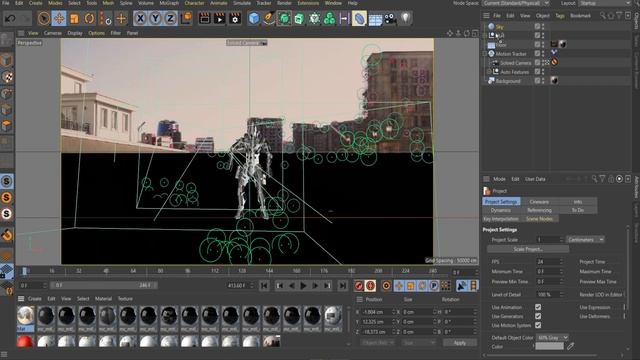Open the Node Space dropdown
Viewport: 640px width, 360px height.
point(516,3)
